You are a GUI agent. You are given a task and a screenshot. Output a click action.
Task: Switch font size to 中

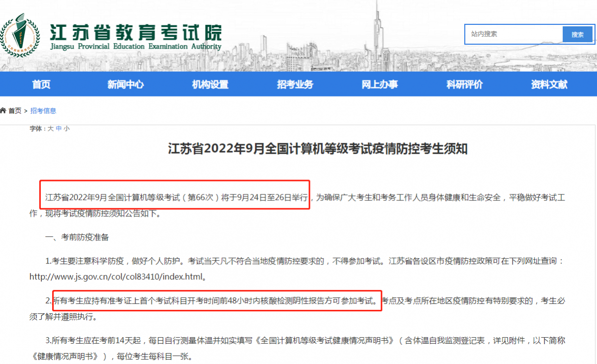pos(59,128)
